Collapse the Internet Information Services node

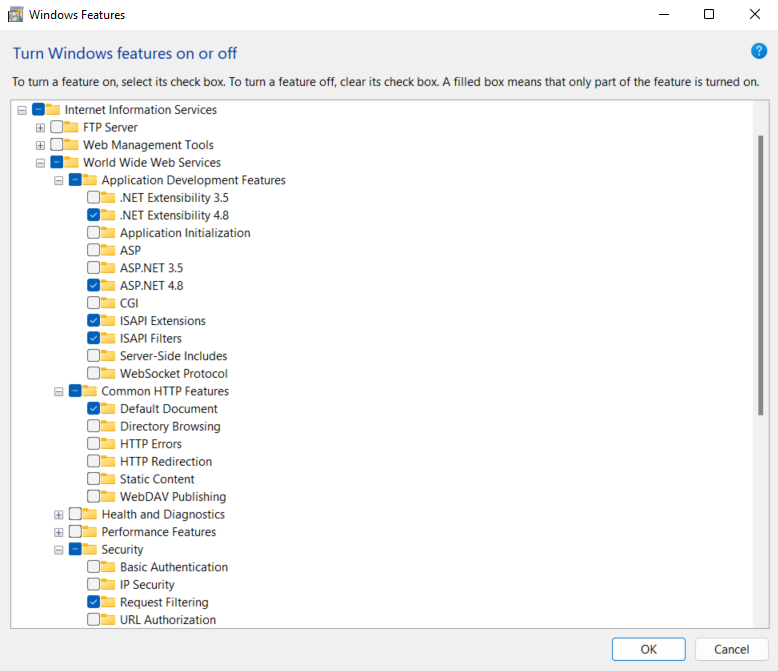pos(22,110)
